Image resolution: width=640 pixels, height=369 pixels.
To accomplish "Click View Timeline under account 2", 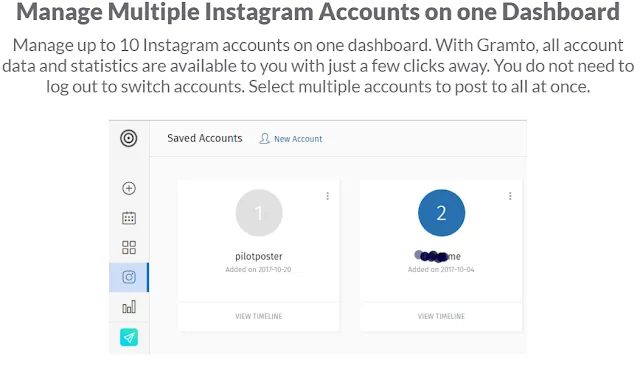I will point(441,316).
